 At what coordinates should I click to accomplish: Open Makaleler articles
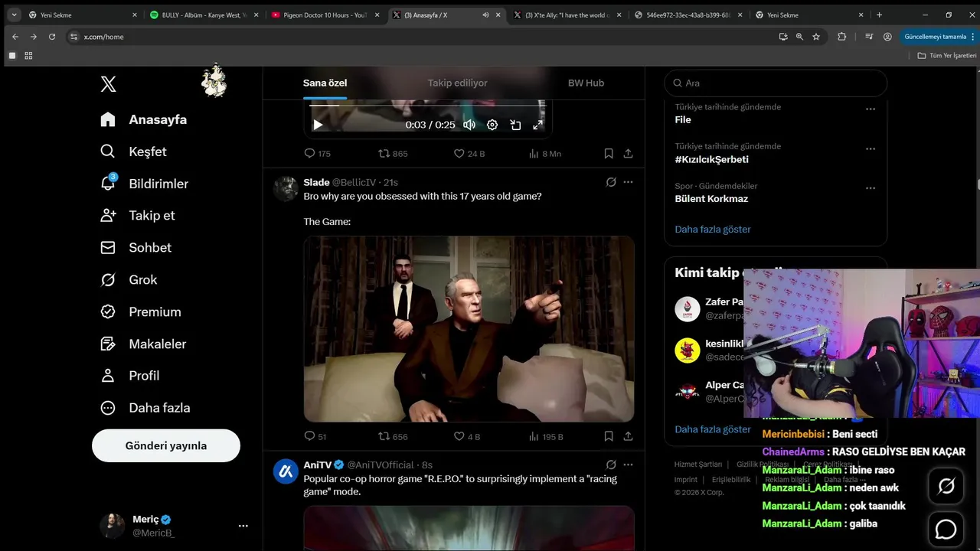(x=143, y=344)
